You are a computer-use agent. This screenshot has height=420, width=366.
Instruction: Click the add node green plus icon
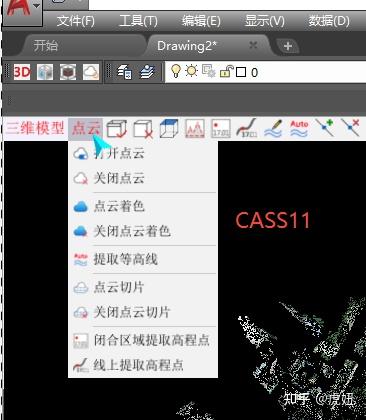(x=325, y=128)
